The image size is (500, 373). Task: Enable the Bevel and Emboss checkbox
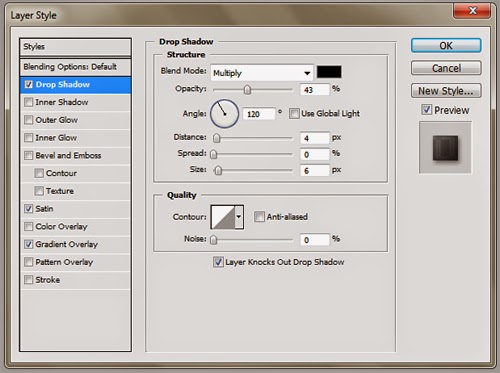(29, 155)
